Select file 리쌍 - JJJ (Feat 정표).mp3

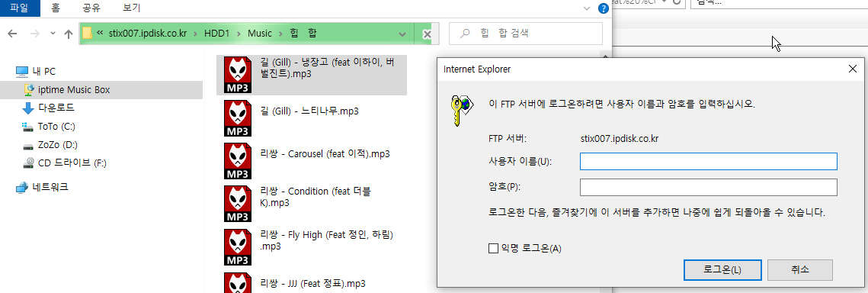[312, 284]
